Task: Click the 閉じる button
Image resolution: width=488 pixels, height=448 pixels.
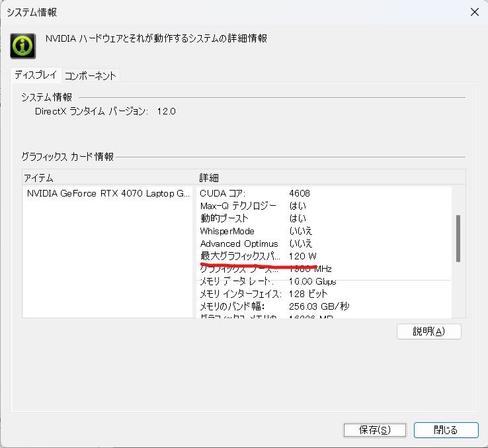Action: 446,430
